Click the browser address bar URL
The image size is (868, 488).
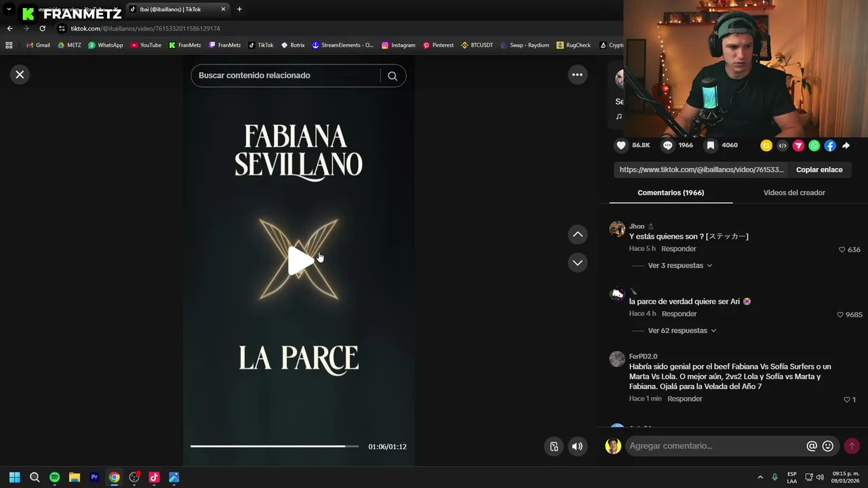(145, 28)
